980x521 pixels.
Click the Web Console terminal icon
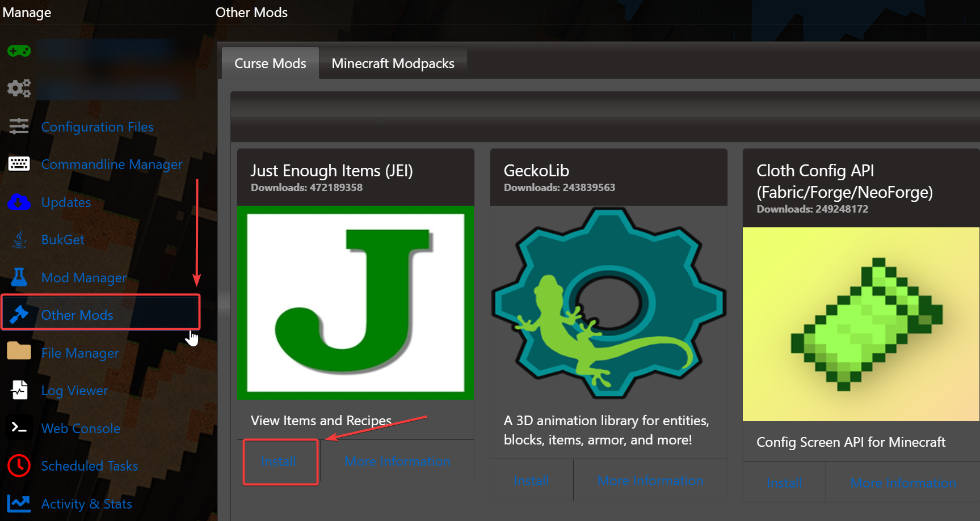tap(19, 428)
